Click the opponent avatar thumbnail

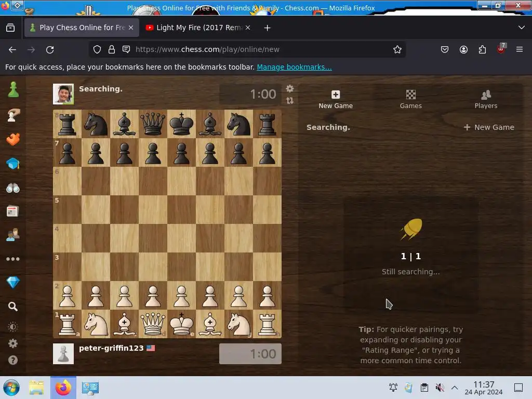(x=63, y=94)
